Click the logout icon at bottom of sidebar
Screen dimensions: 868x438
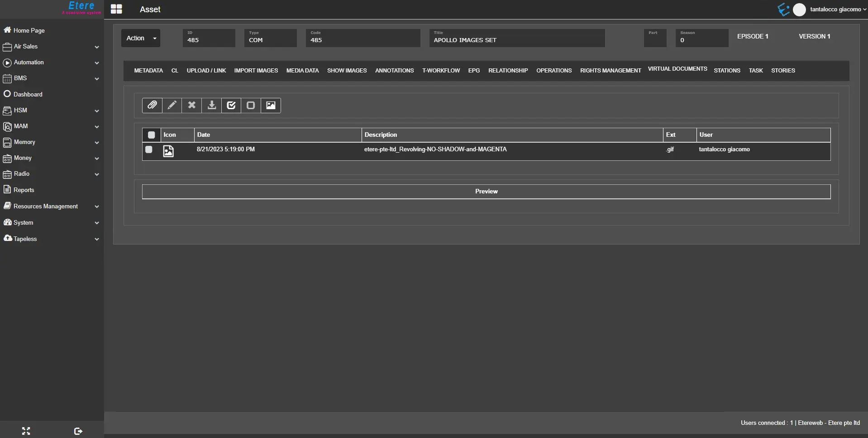[x=78, y=431]
